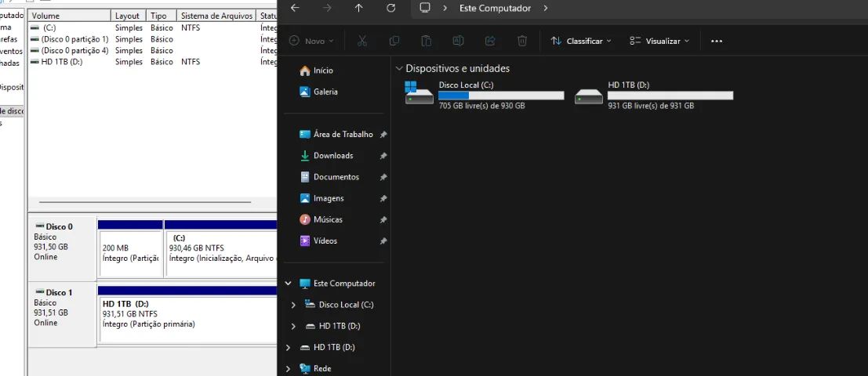868x376 pixels.
Task: Click pin icon next to Vídeos
Action: (x=383, y=241)
